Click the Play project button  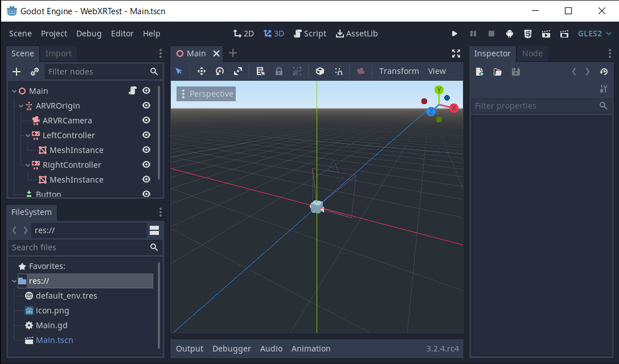coord(454,34)
